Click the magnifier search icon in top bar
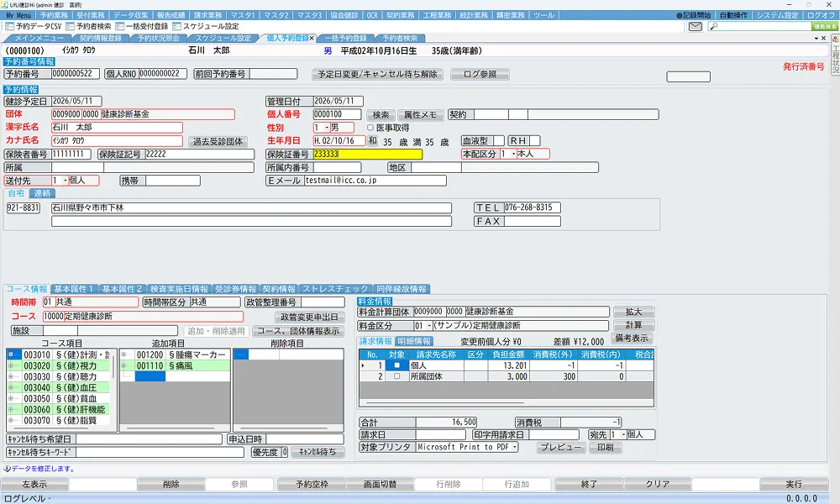The image size is (840, 504). (x=713, y=26)
